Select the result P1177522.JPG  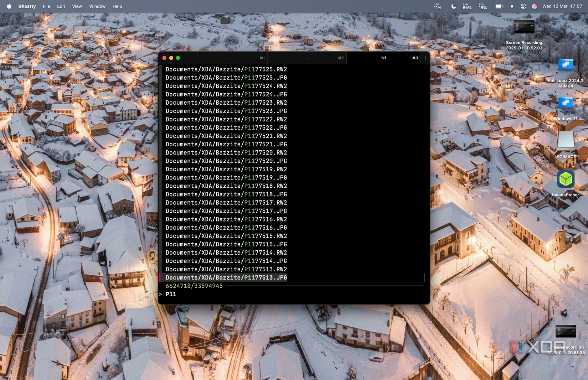click(226, 128)
